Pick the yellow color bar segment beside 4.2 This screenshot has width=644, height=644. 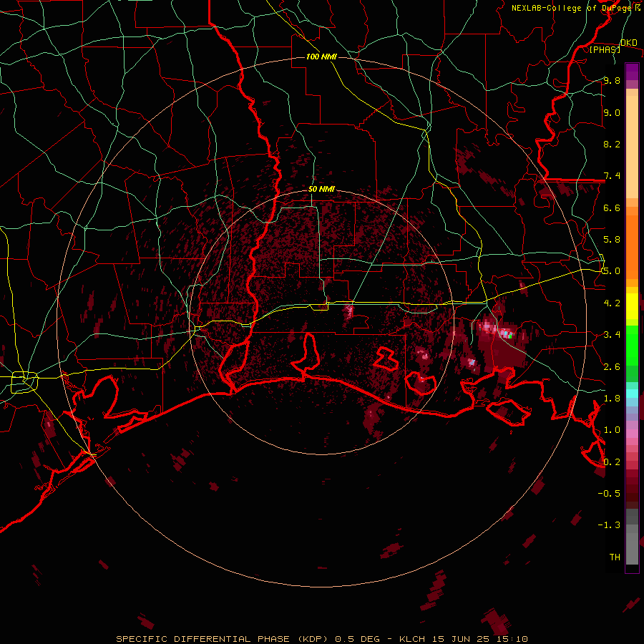click(632, 306)
